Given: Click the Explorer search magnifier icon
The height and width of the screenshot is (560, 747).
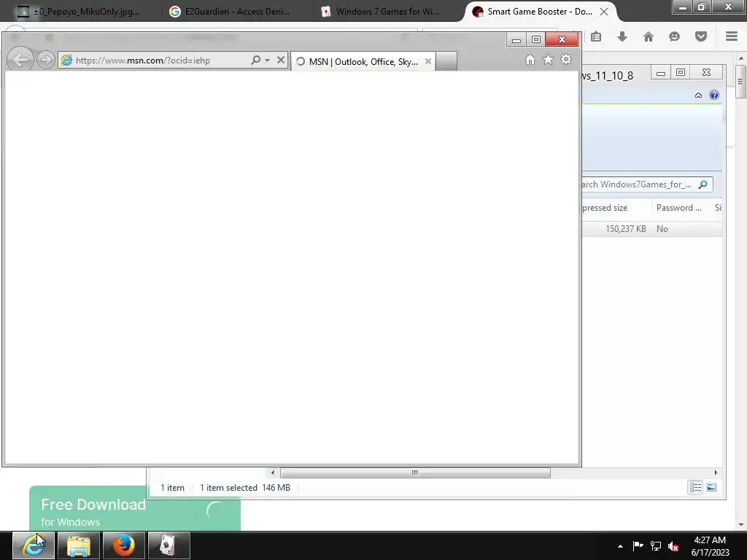Looking at the screenshot, I should [x=703, y=184].
